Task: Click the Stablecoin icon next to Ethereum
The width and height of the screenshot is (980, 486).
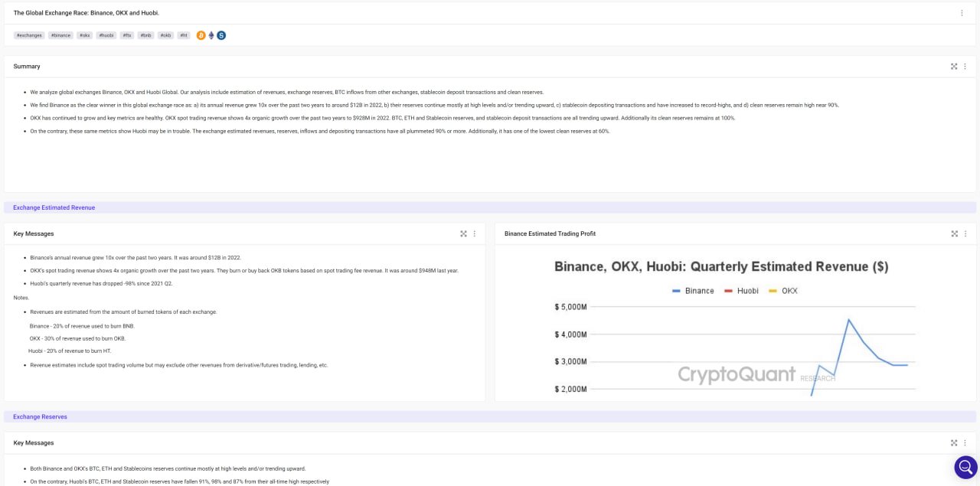Action: click(222, 34)
